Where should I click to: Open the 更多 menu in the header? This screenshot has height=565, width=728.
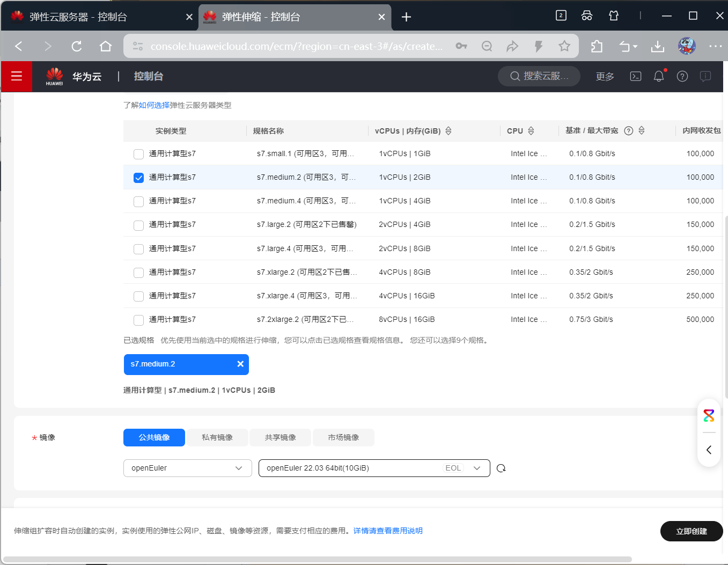pyautogui.click(x=605, y=76)
